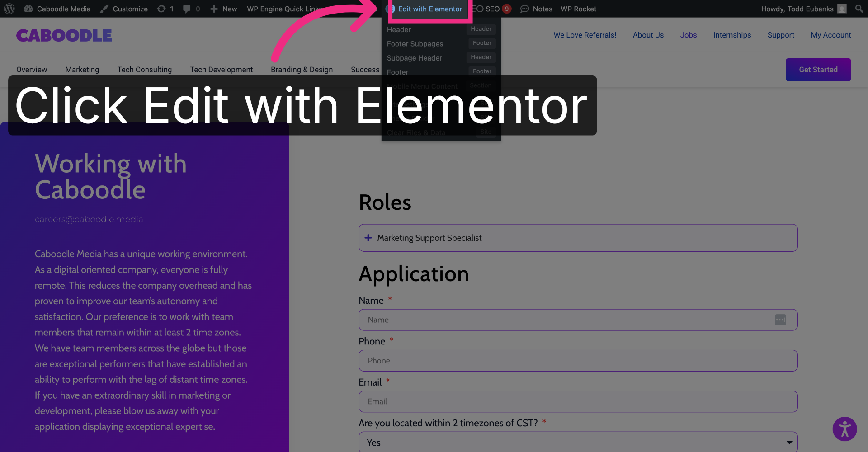The width and height of the screenshot is (868, 452).
Task: Click the careers@caboodle.media email link
Action: (x=89, y=219)
